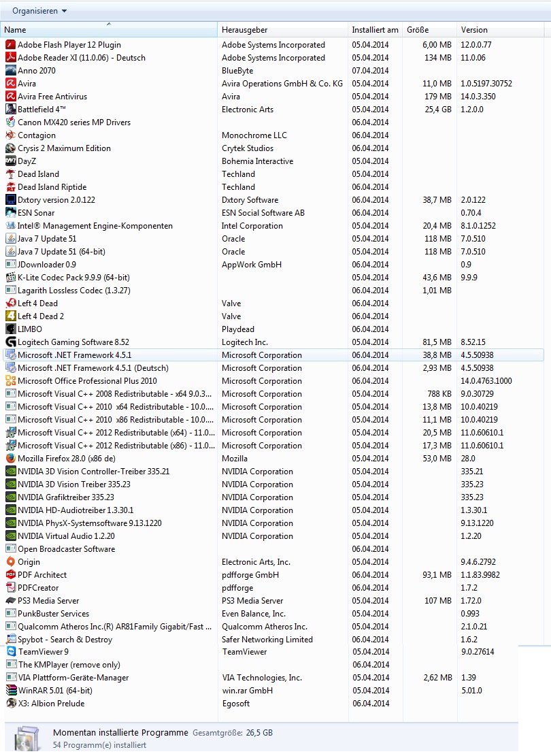Sort by the Installiert am column header
This screenshot has width=551, height=756.
pyautogui.click(x=375, y=30)
